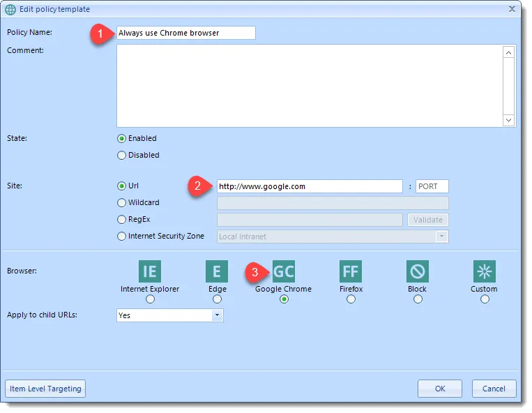Click the globe icon in title bar
Viewport: 532px width, 413px height.
(11, 9)
